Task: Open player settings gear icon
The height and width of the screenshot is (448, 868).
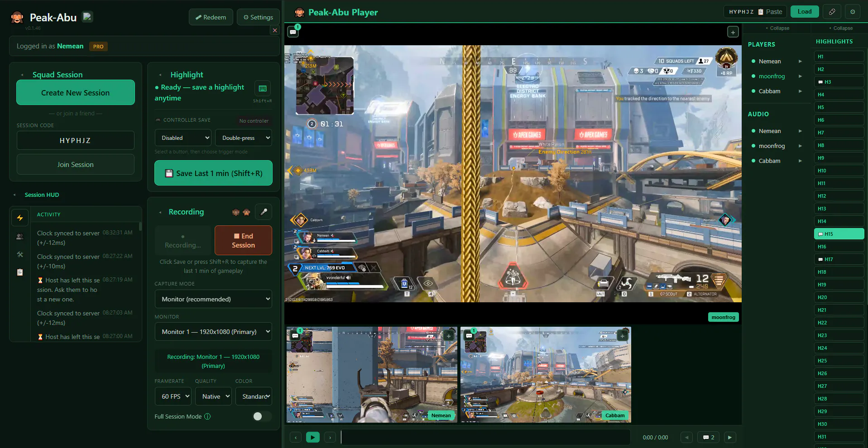Action: pyautogui.click(x=853, y=12)
